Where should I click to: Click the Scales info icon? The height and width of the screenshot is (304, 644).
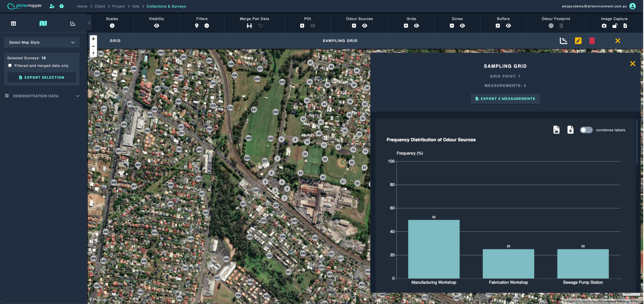pyautogui.click(x=112, y=26)
